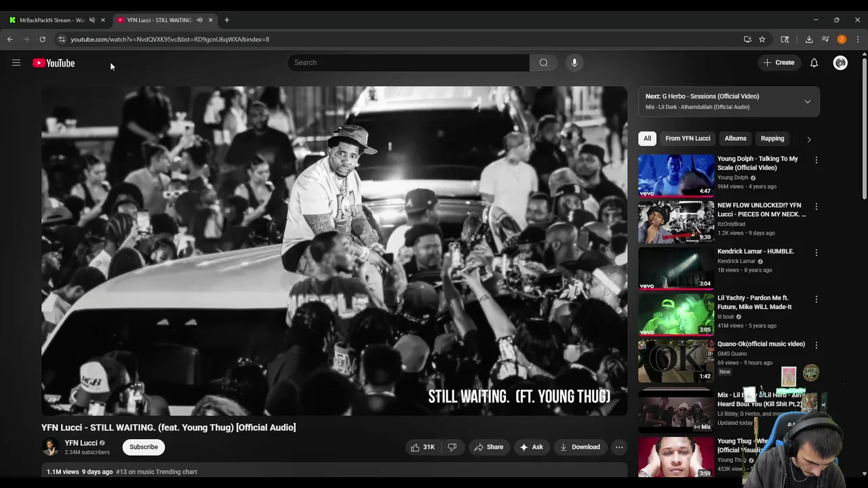868x488 pixels.
Task: Open YouTube notifications bell
Action: (x=814, y=63)
